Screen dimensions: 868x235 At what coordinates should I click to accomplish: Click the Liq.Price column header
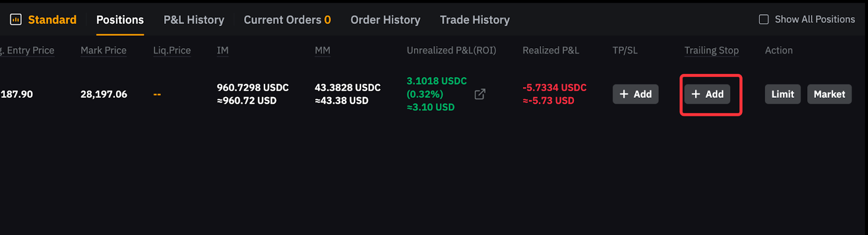click(x=171, y=50)
